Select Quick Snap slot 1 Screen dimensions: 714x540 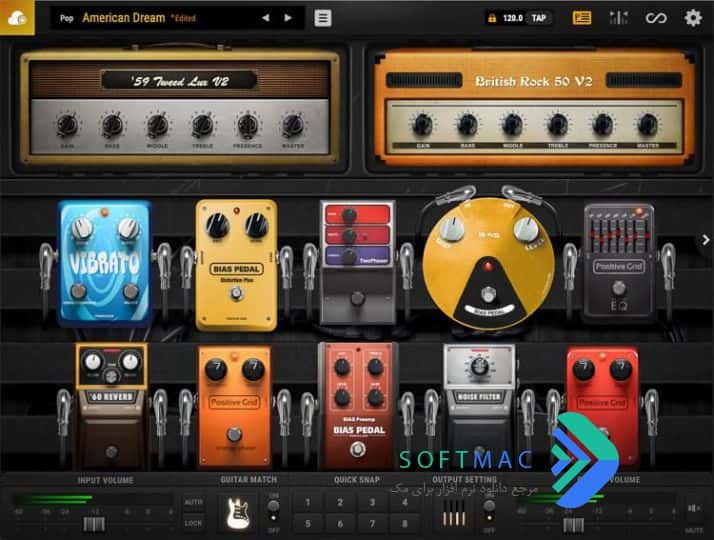coord(308,503)
